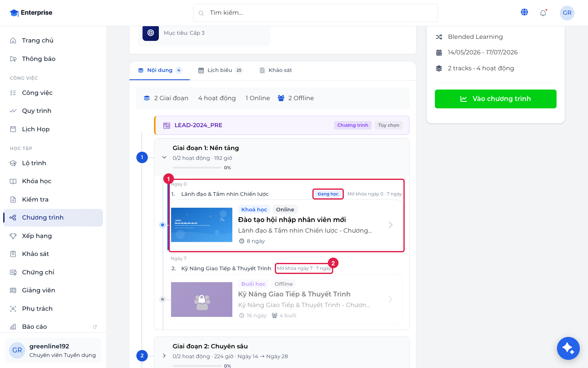The image size is (588, 368).
Task: Click the search magnifier icon
Action: point(201,13)
